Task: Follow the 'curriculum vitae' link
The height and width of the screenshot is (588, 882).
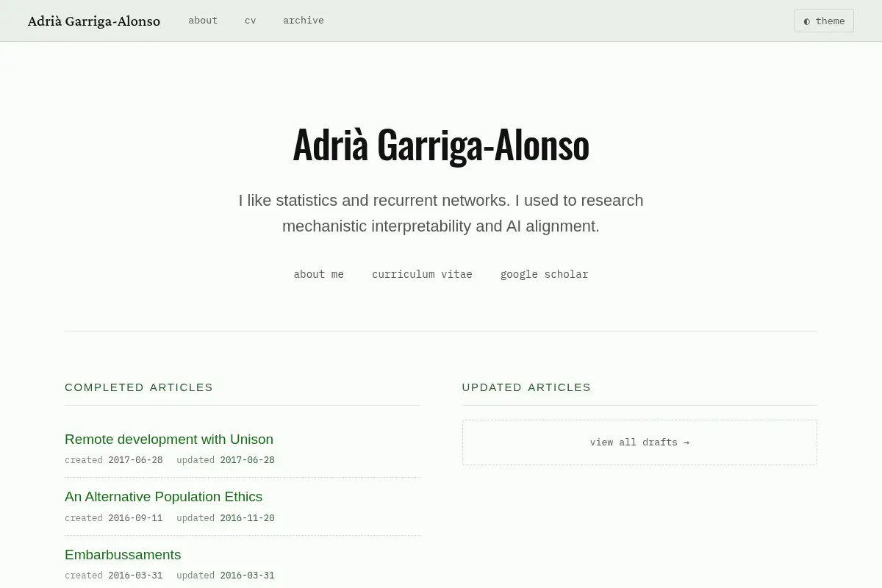Action: (422, 274)
